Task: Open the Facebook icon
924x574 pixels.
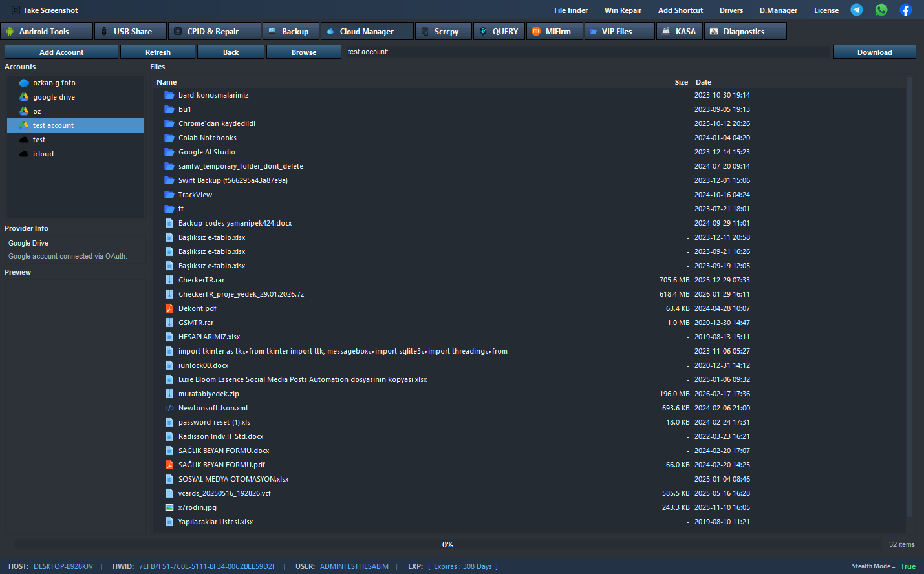Action: 905,10
